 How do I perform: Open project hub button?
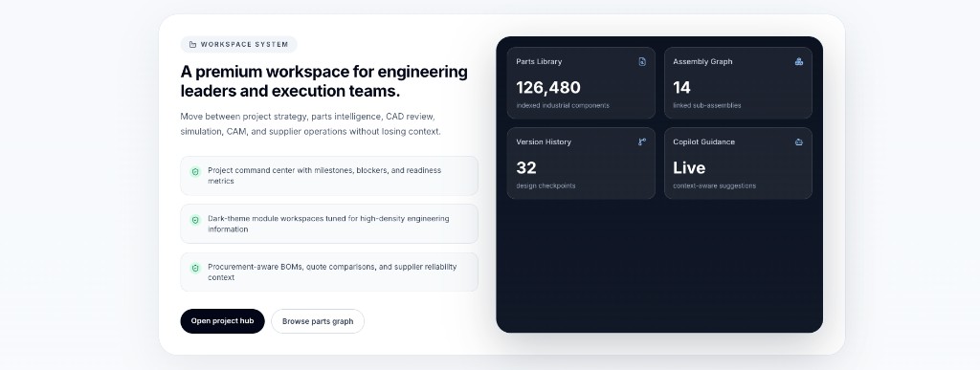point(222,321)
